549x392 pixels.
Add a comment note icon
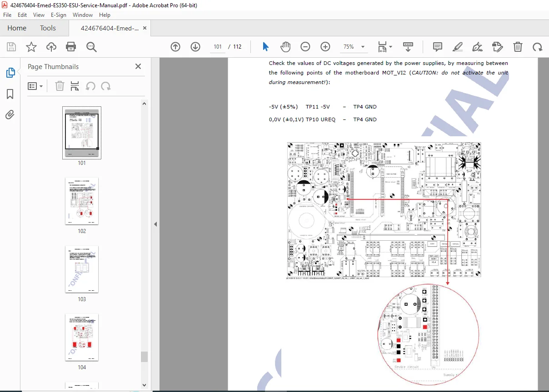click(438, 47)
